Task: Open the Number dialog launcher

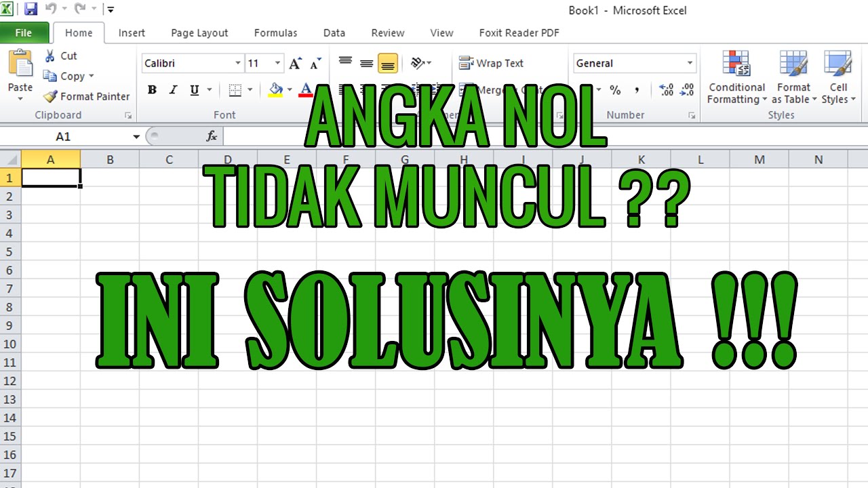Action: (692, 116)
